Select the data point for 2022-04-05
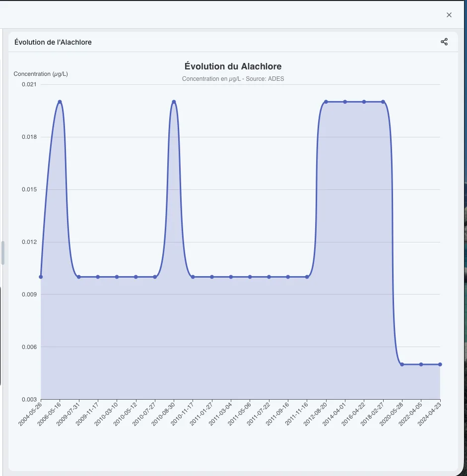 coord(421,364)
